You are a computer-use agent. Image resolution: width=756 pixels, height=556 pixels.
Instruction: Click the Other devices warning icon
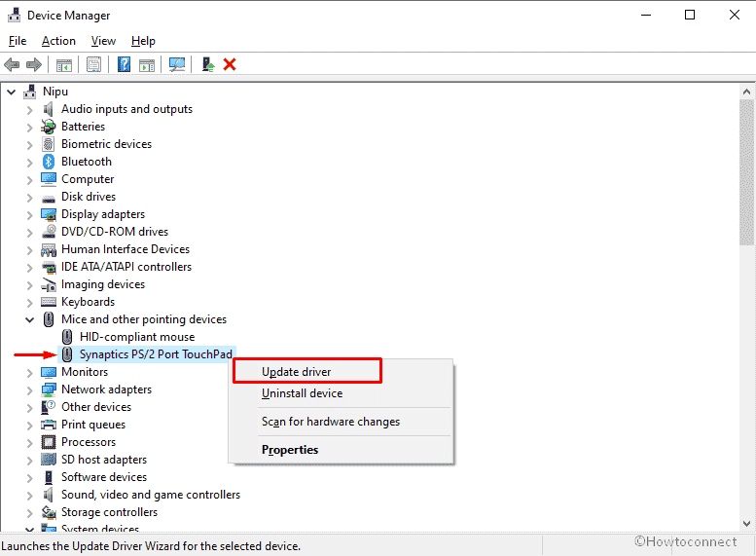pos(49,407)
